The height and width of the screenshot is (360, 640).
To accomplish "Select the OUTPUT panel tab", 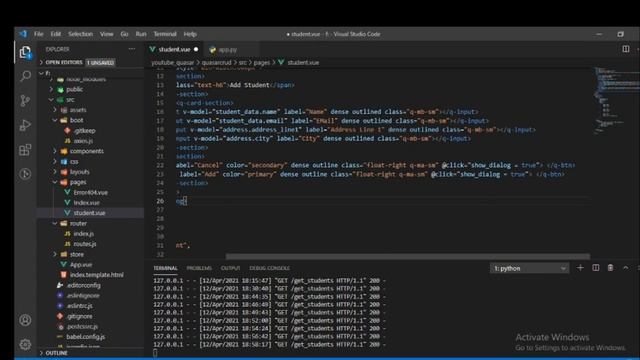I will [231, 268].
